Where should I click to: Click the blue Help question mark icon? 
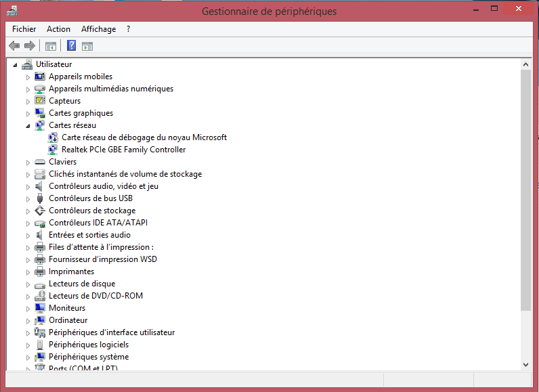[71, 46]
